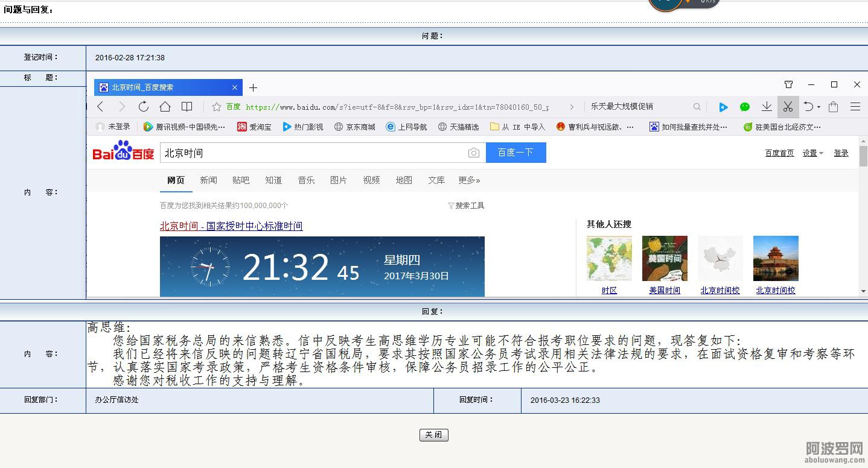Switch to the 新闻 tab

tap(208, 180)
